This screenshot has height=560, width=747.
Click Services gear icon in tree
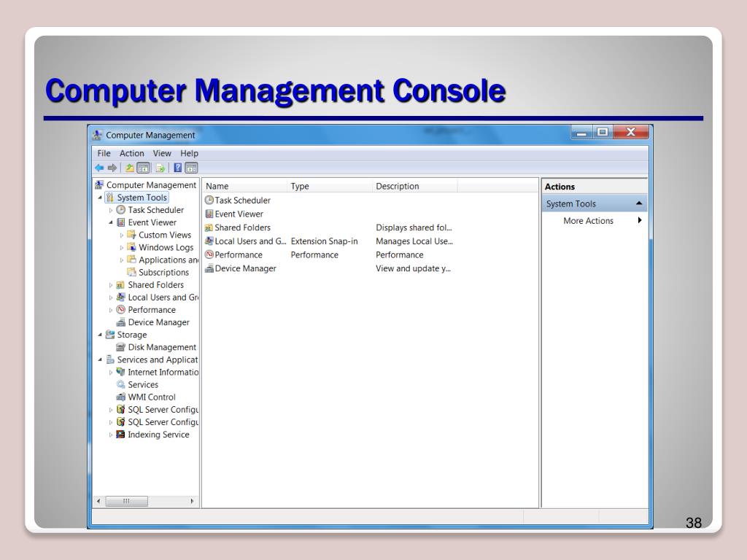click(x=120, y=384)
